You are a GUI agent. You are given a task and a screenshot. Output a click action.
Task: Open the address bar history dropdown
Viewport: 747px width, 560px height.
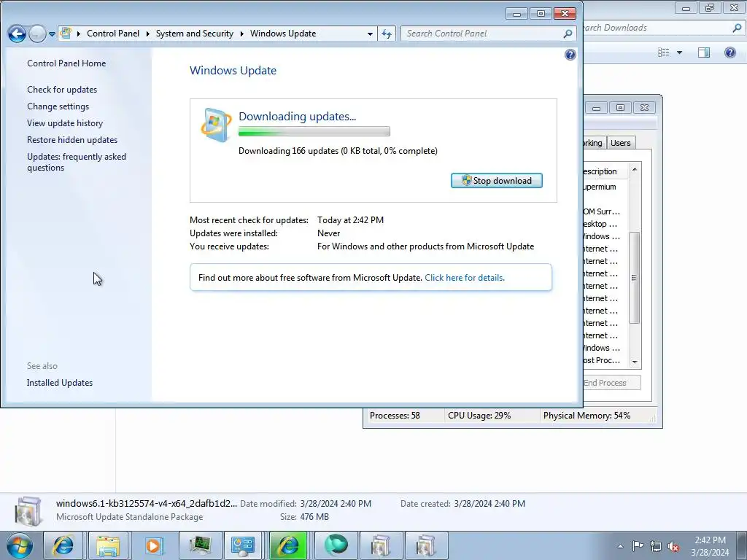[x=370, y=34]
